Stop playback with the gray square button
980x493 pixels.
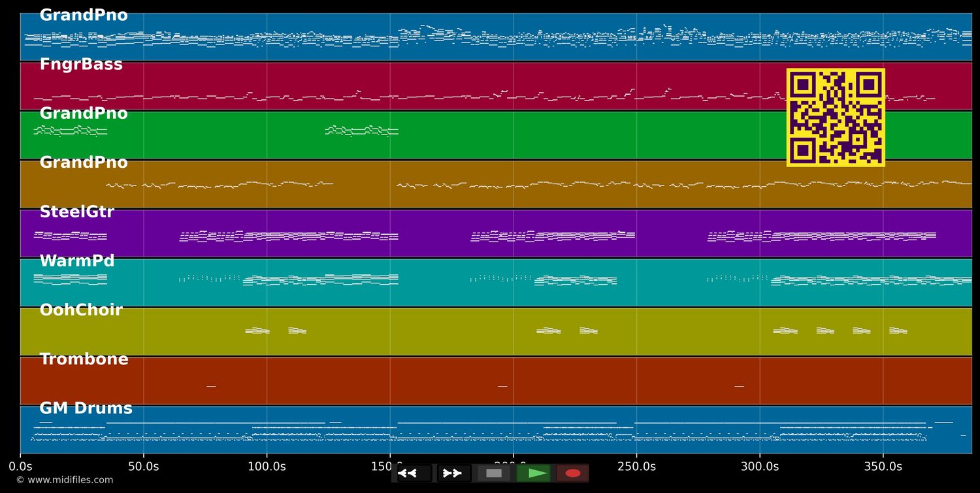pos(493,473)
